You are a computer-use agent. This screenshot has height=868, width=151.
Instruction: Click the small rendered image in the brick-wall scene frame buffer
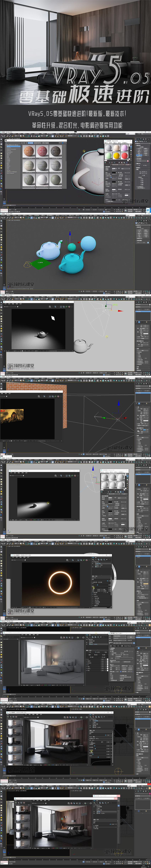pos(12,416)
